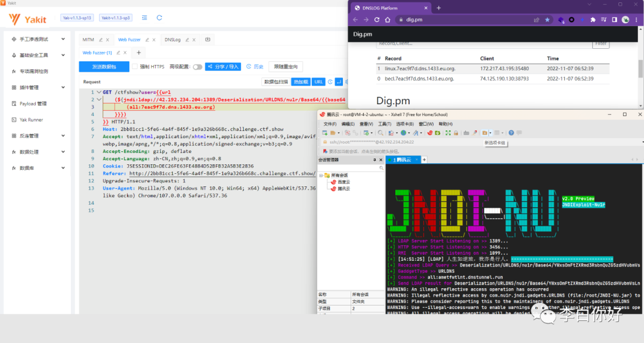Click the Xshell search magnifier icon
The height and width of the screenshot is (343, 644).
tap(380, 133)
